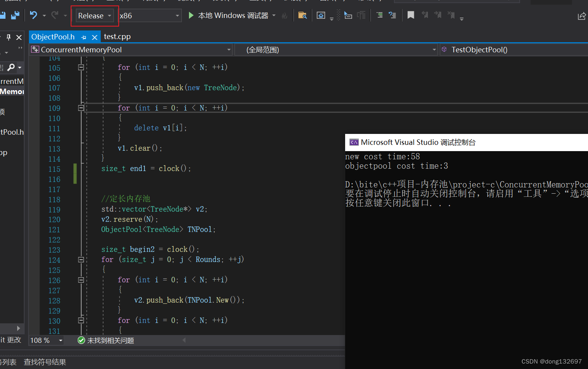Click the Increase Indent icon

(x=362, y=15)
